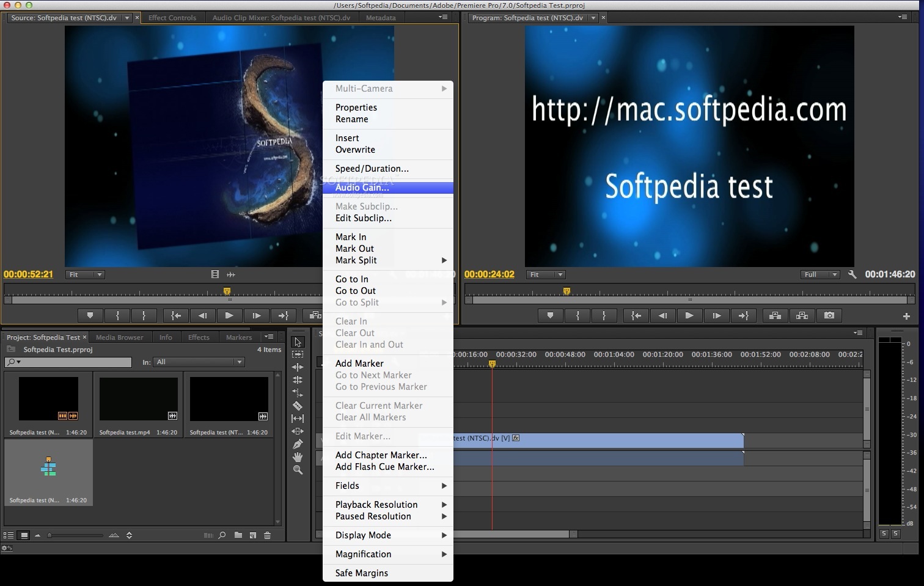
Task: Click the Source monitor playhead marker
Action: 227,291
